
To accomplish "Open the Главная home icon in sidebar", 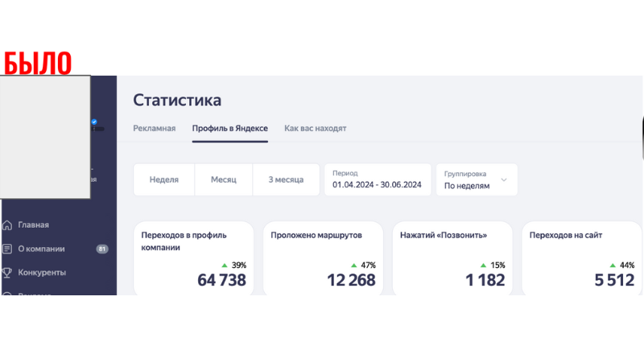I will [7, 225].
